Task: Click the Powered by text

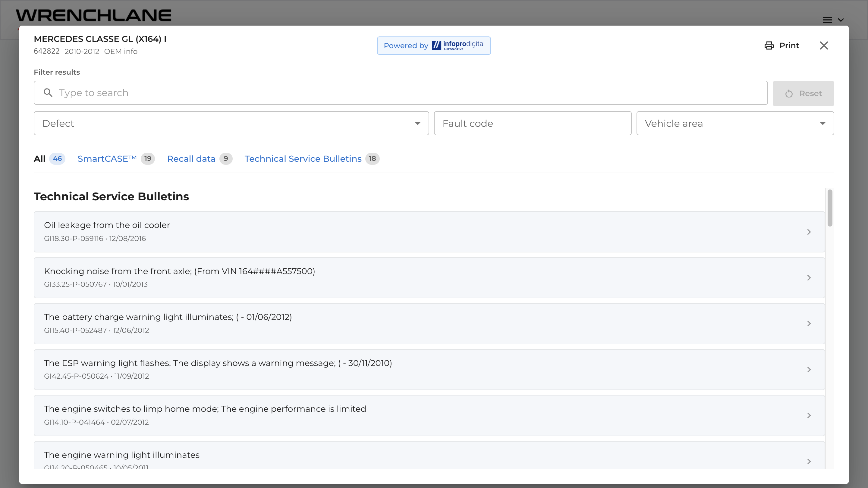Action: click(x=406, y=46)
